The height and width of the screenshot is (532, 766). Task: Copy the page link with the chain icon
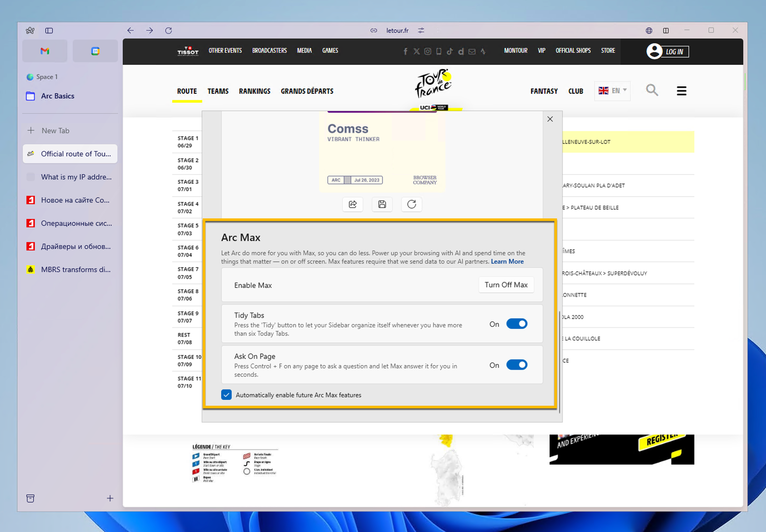pyautogui.click(x=374, y=31)
